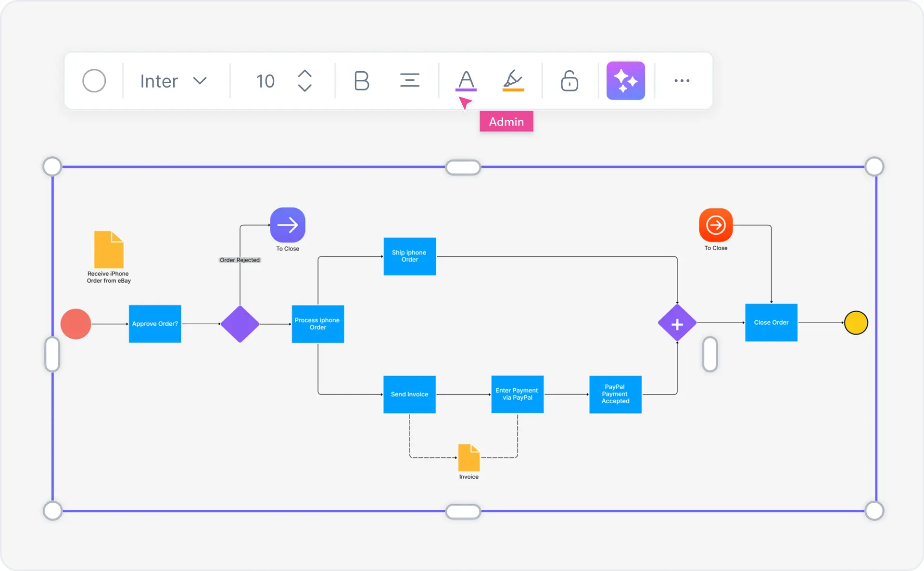Image resolution: width=924 pixels, height=571 pixels.
Task: Toggle bold text formatting
Action: click(362, 80)
